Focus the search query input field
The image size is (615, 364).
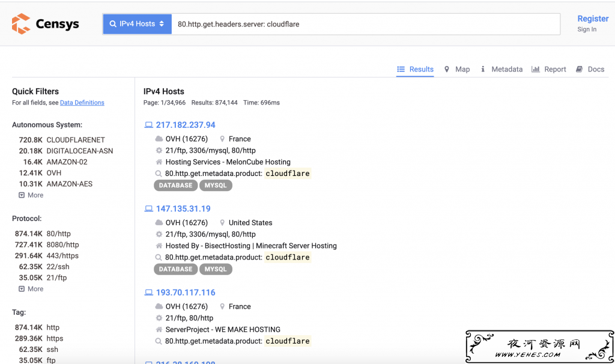click(366, 24)
